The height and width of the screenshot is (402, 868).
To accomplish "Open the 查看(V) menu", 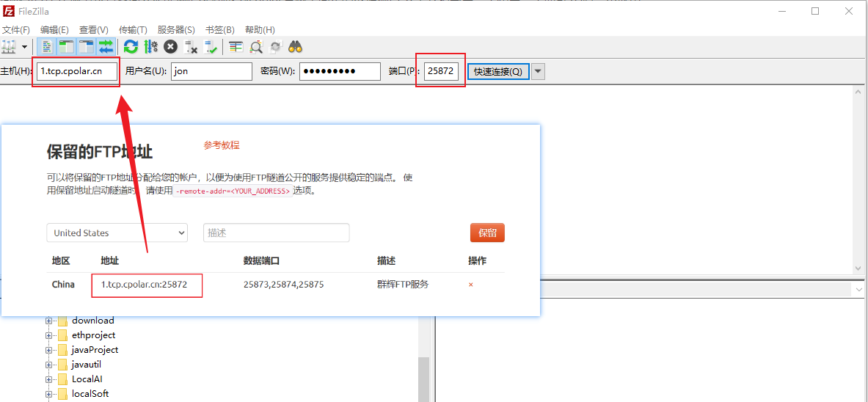I will [94, 29].
